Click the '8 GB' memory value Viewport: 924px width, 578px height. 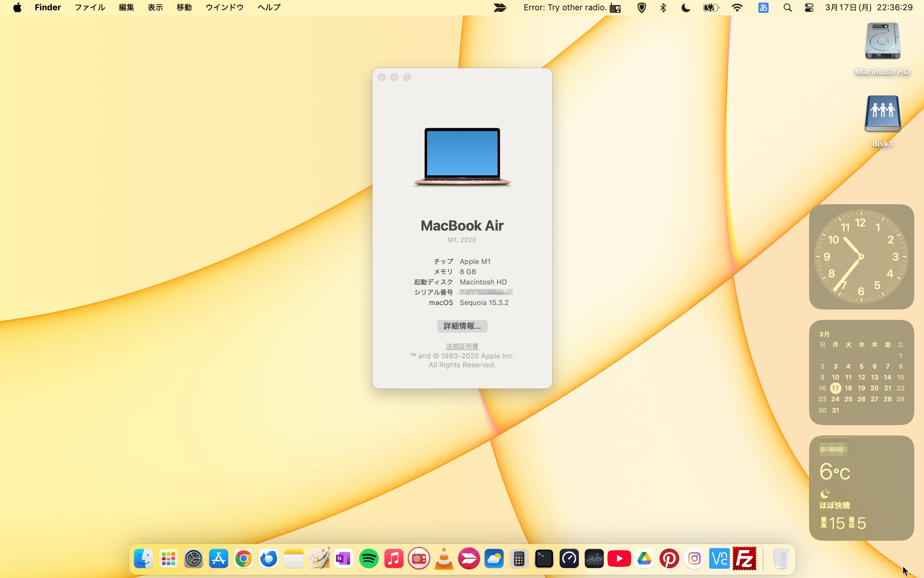pos(468,272)
